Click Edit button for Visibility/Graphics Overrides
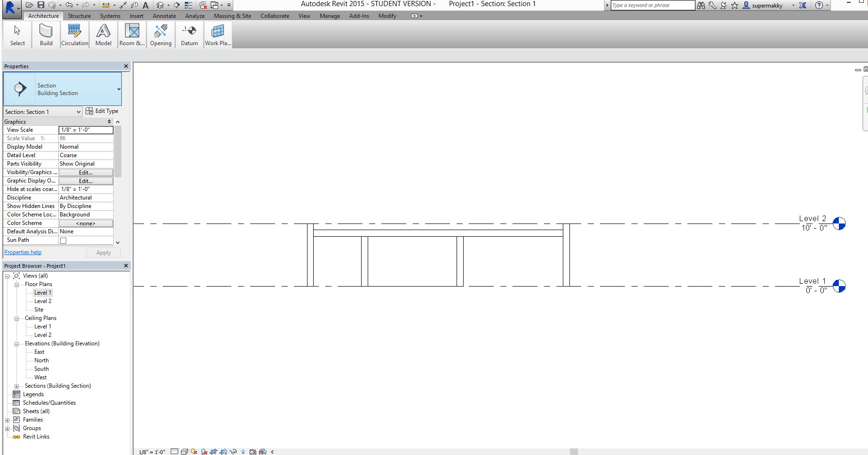The height and width of the screenshot is (455, 868). point(86,173)
